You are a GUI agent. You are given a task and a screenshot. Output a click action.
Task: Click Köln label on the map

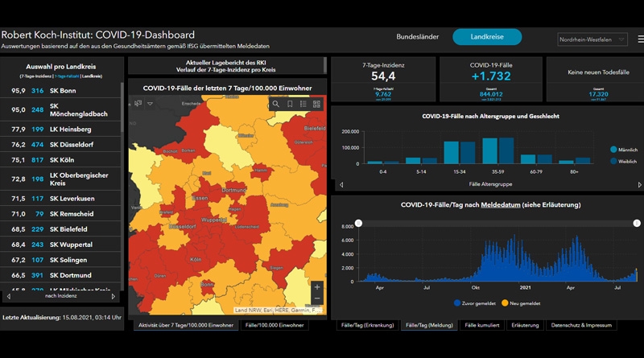click(x=196, y=260)
